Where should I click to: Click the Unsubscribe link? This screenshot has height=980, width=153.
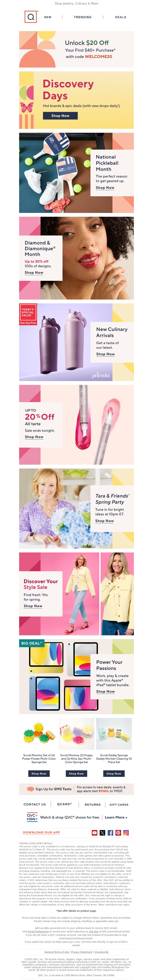pos(101,952)
